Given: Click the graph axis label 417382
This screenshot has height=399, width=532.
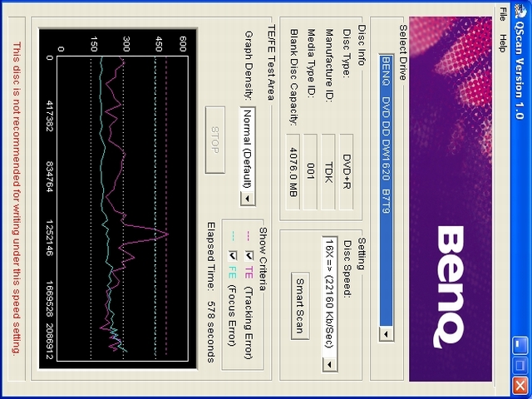Looking at the screenshot, I should pyautogui.click(x=49, y=116).
